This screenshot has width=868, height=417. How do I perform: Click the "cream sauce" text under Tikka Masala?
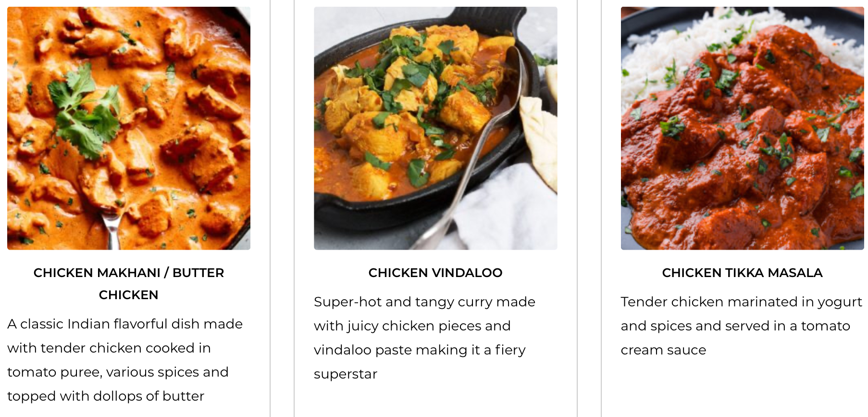(663, 350)
